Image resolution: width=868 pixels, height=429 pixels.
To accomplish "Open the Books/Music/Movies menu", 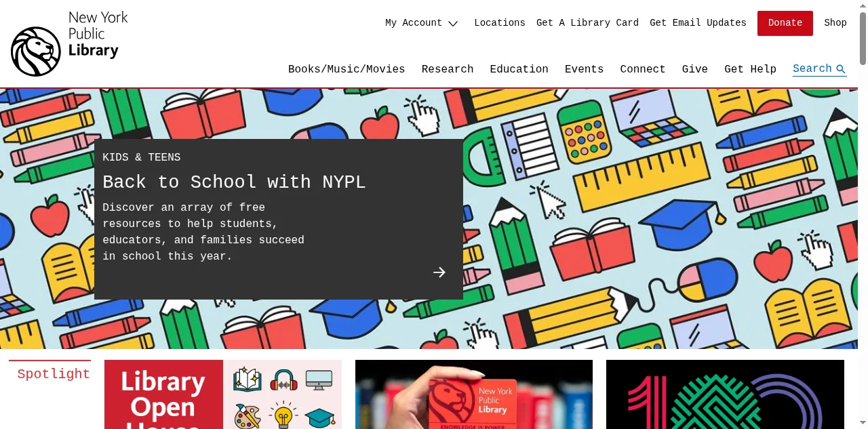I will 347,69.
